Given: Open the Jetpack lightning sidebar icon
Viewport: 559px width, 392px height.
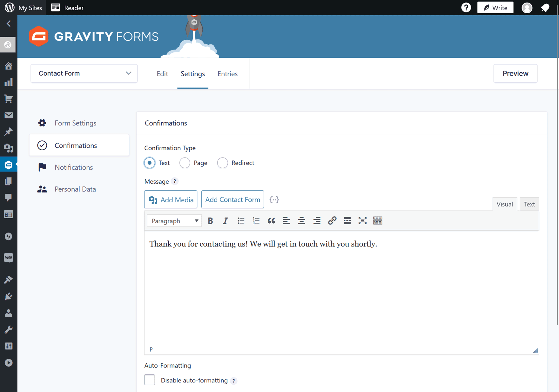Looking at the screenshot, I should click(x=9, y=236).
